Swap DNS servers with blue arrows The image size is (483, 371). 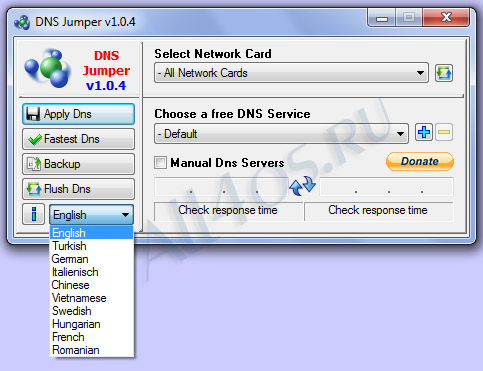(x=303, y=186)
